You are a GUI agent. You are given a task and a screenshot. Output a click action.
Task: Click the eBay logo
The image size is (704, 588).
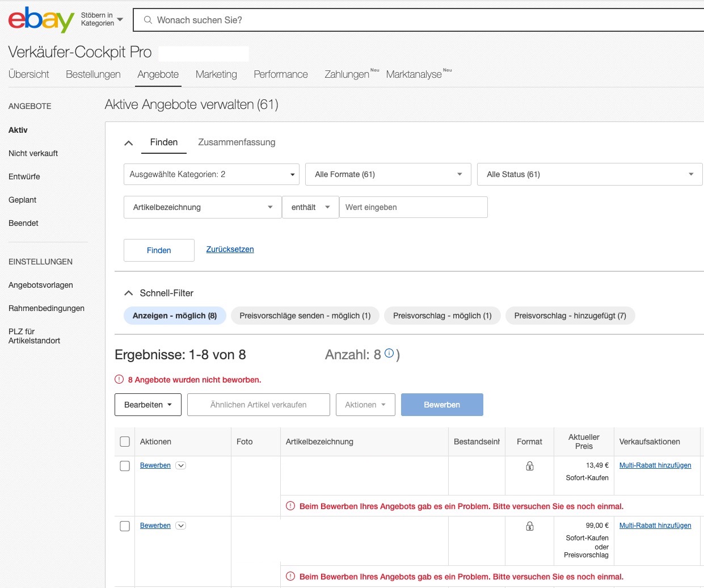point(41,20)
